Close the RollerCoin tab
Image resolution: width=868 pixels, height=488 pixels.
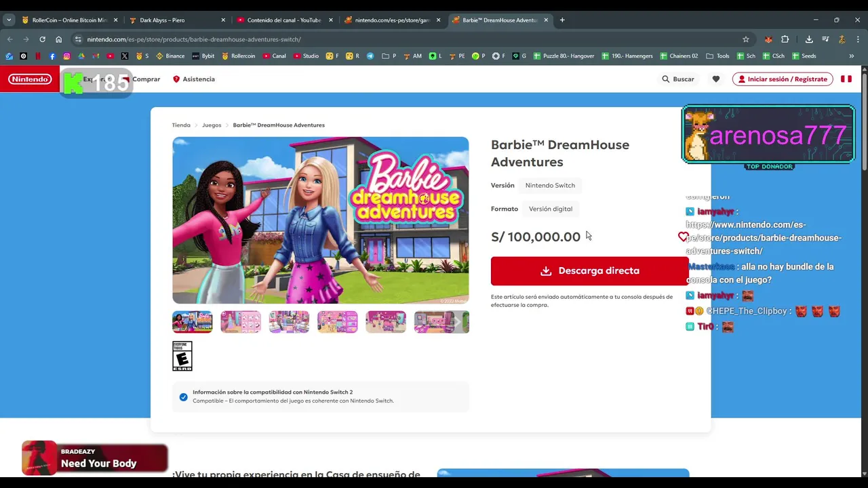tap(116, 20)
